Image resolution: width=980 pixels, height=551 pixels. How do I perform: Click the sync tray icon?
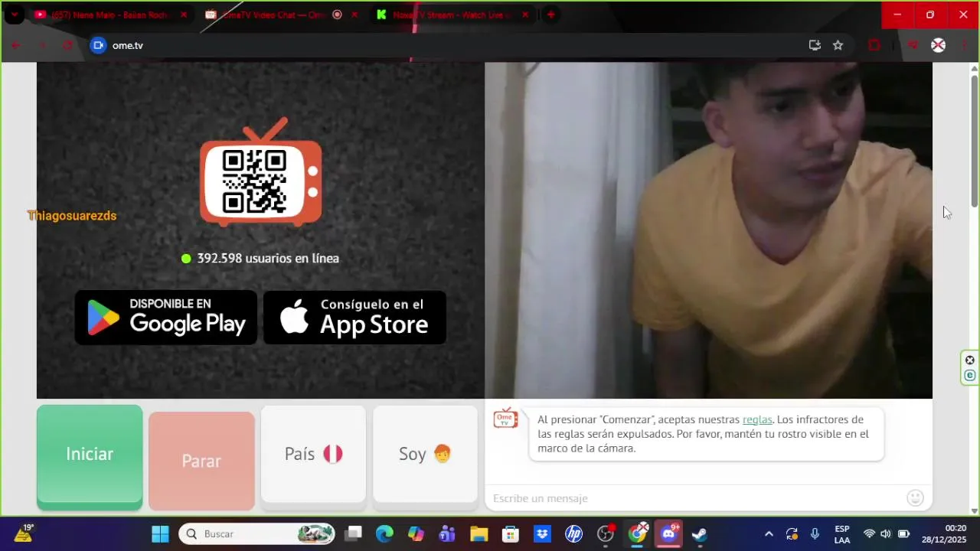click(792, 534)
